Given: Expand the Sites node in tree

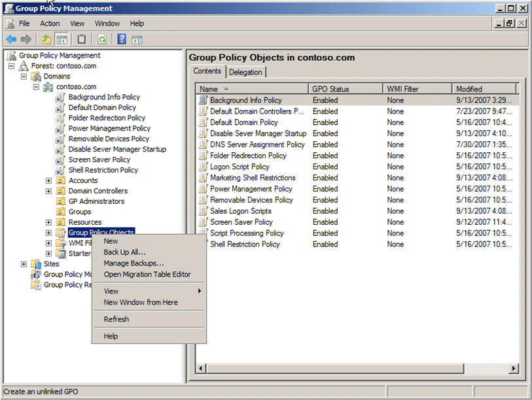Looking at the screenshot, I should pyautogui.click(x=24, y=264).
